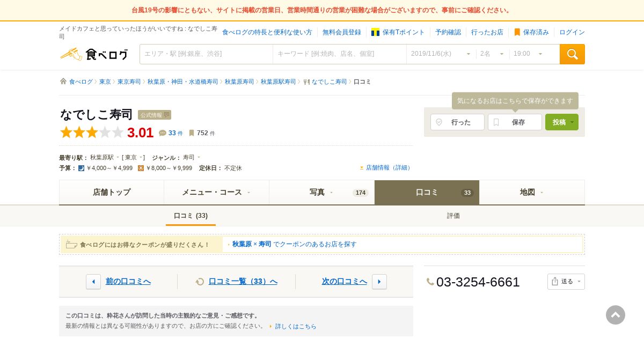Open the 写真 tab
The height and width of the screenshot is (338, 644).
click(321, 192)
